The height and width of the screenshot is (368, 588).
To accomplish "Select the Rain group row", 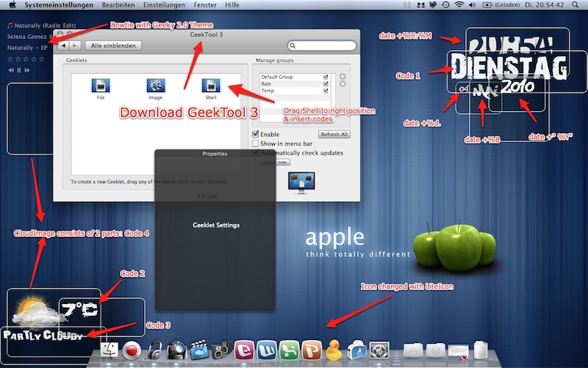I will click(295, 84).
